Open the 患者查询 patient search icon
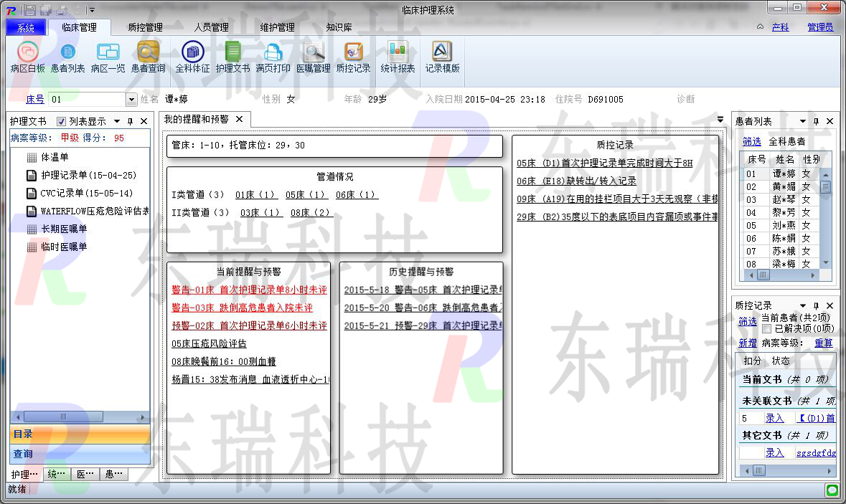This screenshot has height=504, width=846. tap(148, 57)
